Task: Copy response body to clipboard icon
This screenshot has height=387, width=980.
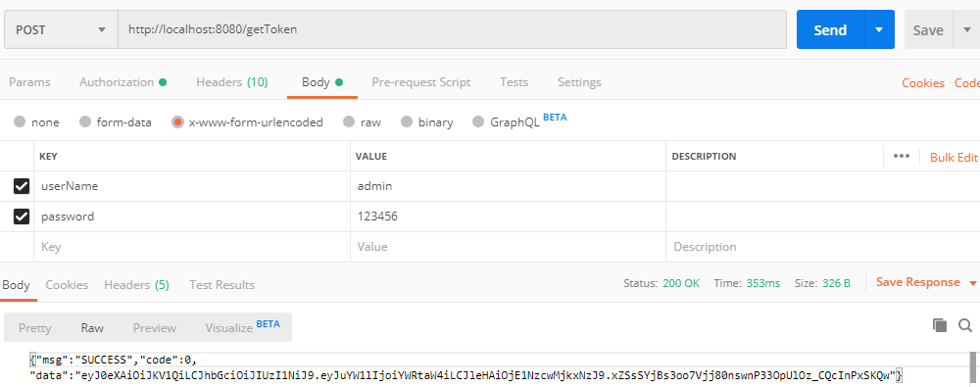Action: [940, 324]
